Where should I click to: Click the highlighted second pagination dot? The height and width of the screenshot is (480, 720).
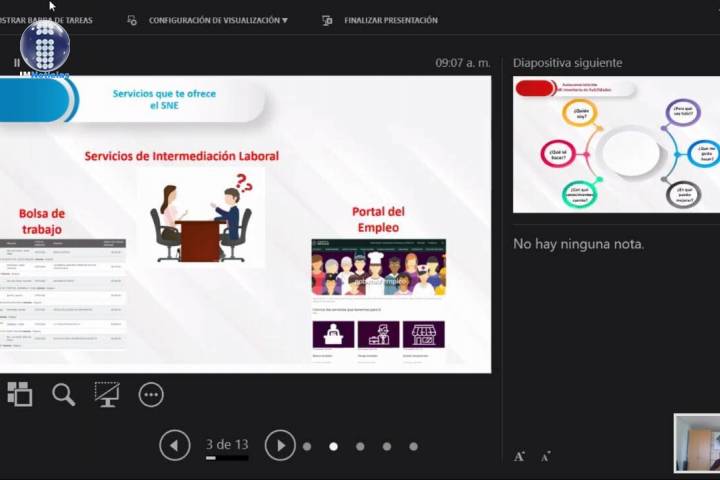tap(333, 446)
